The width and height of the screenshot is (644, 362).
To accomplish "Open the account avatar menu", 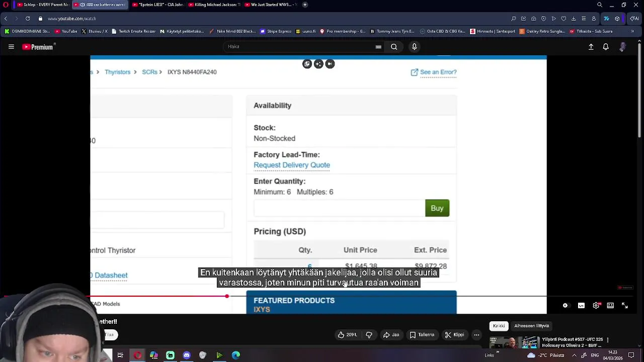I will click(x=623, y=47).
